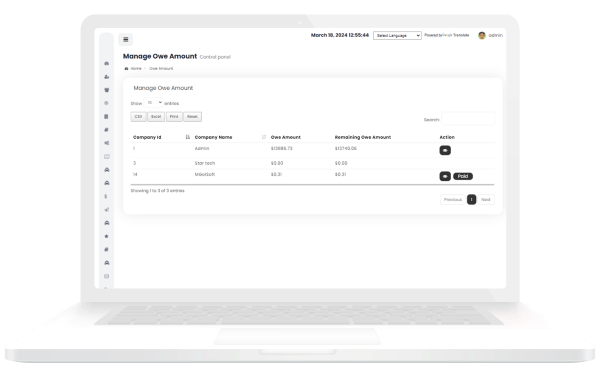Open the Select Language dropdown

click(397, 36)
